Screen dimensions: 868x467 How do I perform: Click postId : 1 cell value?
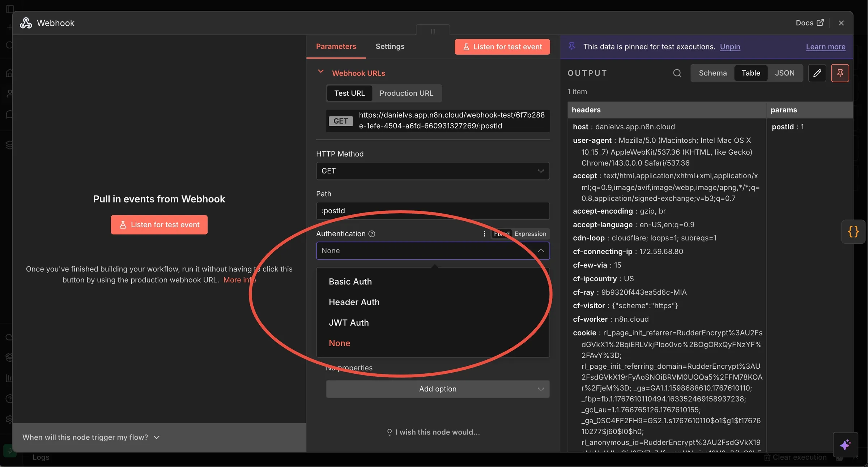click(x=787, y=127)
